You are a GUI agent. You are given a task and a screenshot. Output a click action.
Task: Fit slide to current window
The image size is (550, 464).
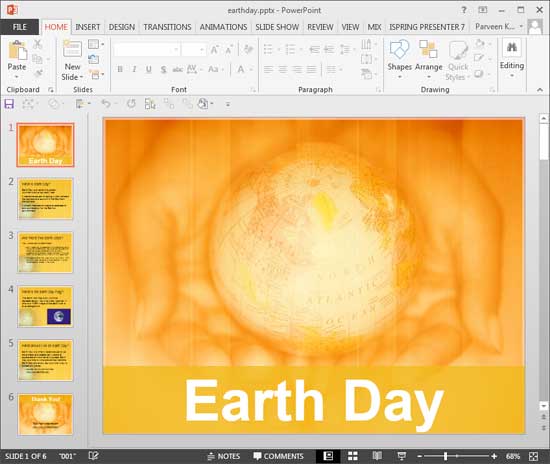534,456
